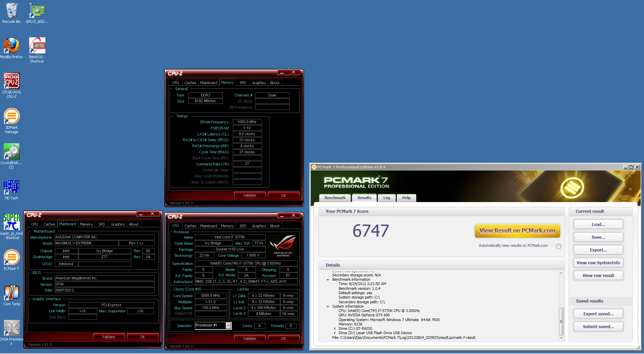Viewport: 644px width, 354px height.
Task: Open the EVGA Precision X icon
Action: (11, 332)
